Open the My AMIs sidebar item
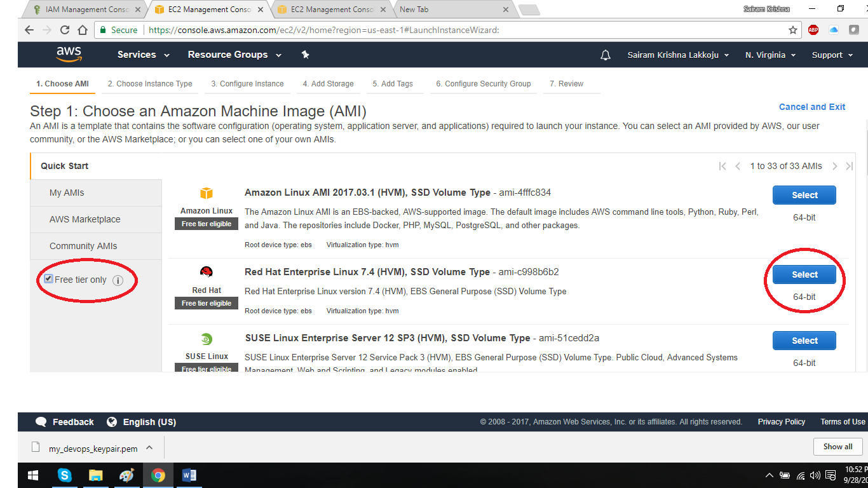Viewport: 868px width, 488px height. tap(95, 193)
